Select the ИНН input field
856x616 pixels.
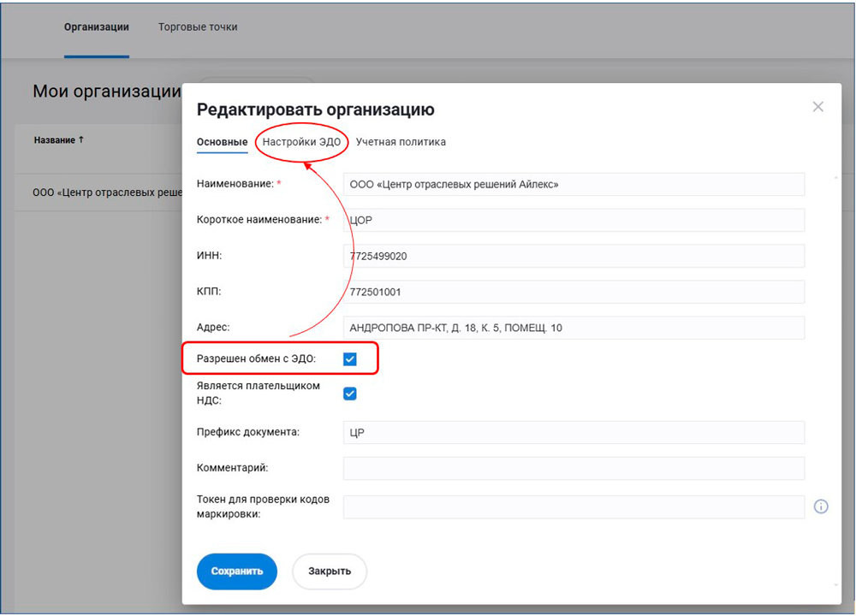574,256
